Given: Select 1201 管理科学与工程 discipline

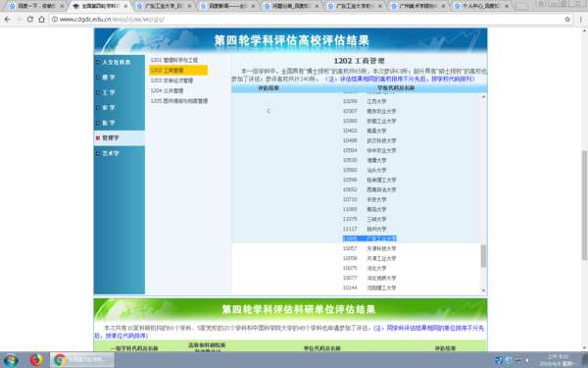Looking at the screenshot, I should [174, 60].
